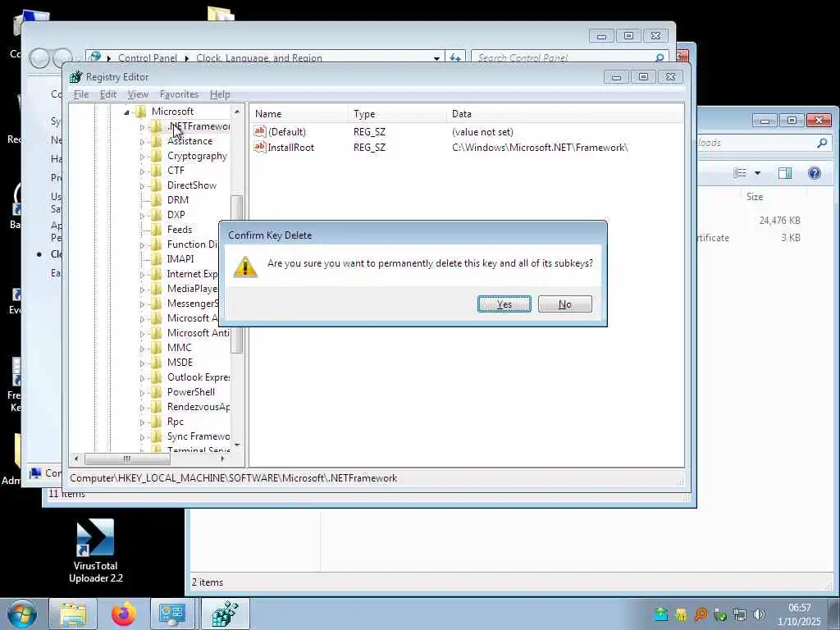This screenshot has height=630, width=840.
Task: Open the View menu in Registry Editor
Action: (138, 94)
